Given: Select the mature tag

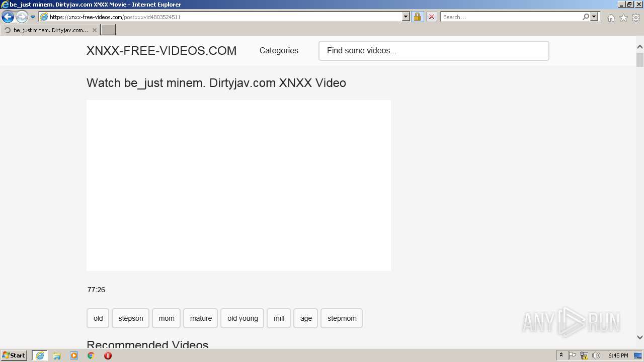Looking at the screenshot, I should pos(201,318).
